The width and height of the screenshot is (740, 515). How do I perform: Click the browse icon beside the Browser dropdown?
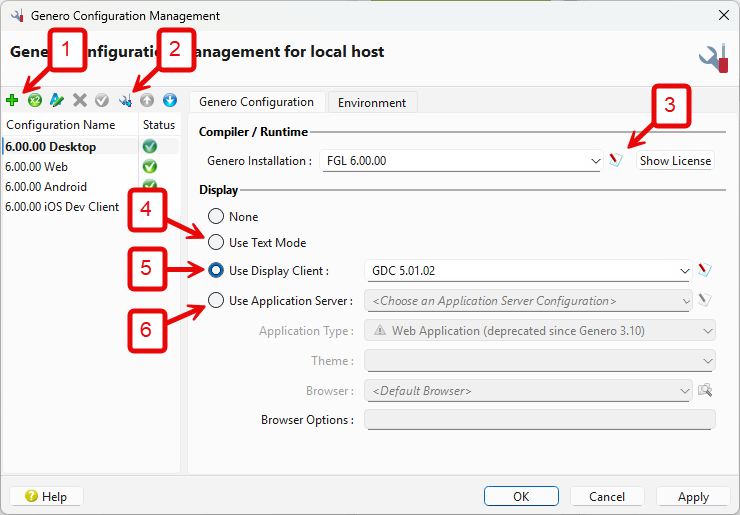click(x=705, y=390)
